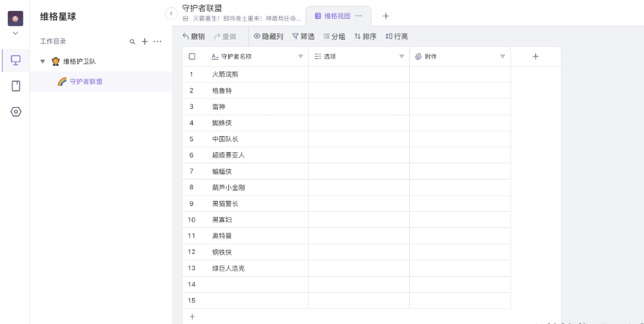Click the 撤销 undo button
The width and height of the screenshot is (644, 324).
pyautogui.click(x=193, y=36)
